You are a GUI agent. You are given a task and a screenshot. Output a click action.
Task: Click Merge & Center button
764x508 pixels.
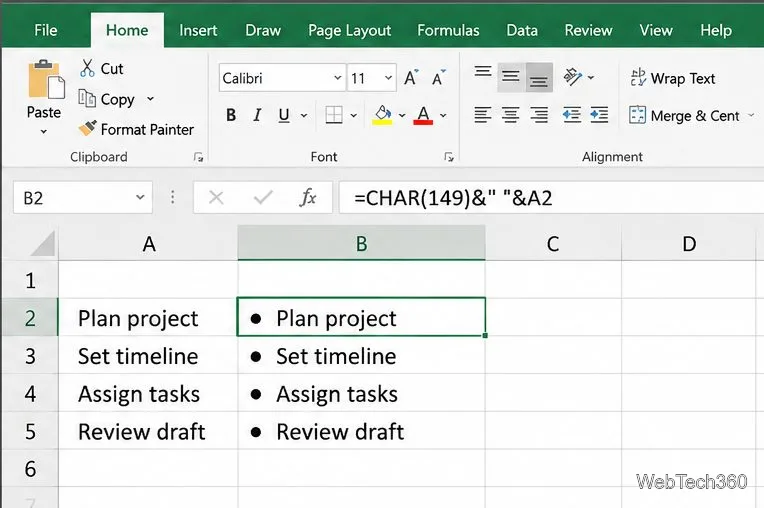click(684, 116)
